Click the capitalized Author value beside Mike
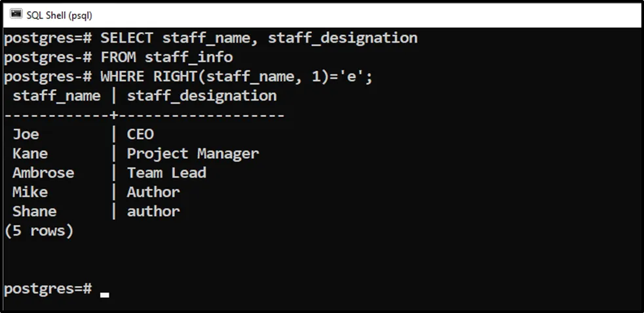 pos(153,192)
